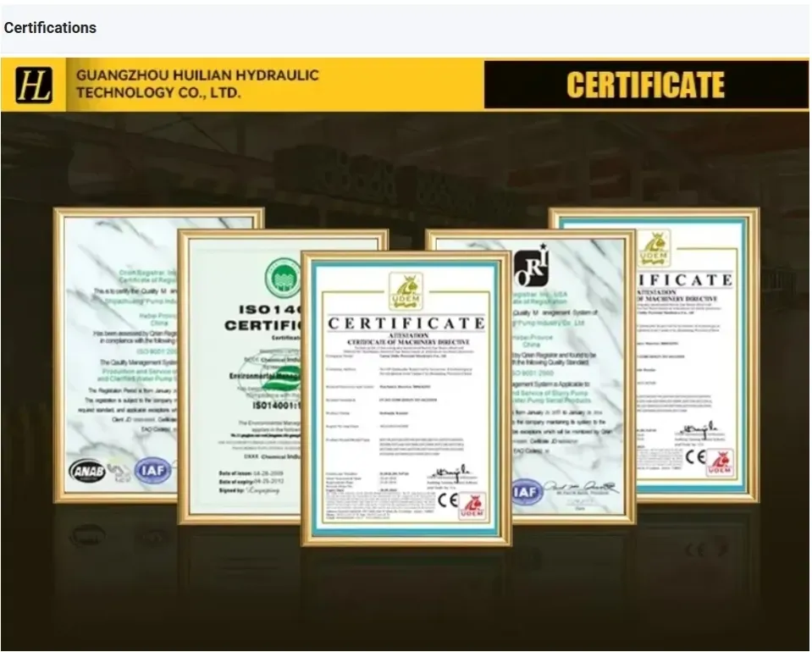Click the Certifications section heading
Screen dimensions: 812x652
coord(50,27)
